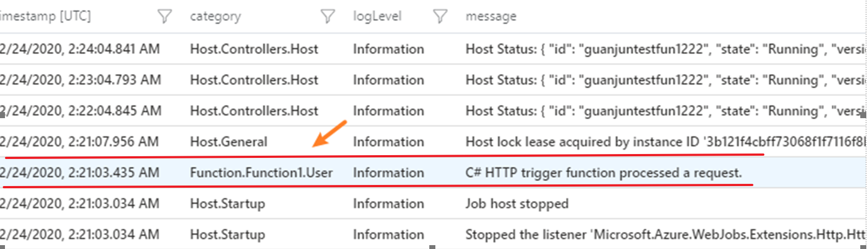Image resolution: width=868 pixels, height=249 pixels.
Task: Select the 2:24:04.841 AM timestamp cell
Action: tap(80, 49)
